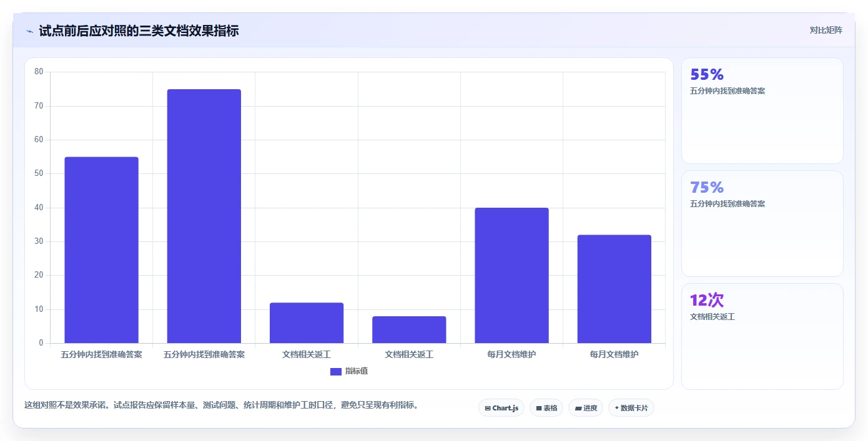Screen dimensions: 868x441
Task: Click the 数据卡片 tag
Action: [x=631, y=408]
